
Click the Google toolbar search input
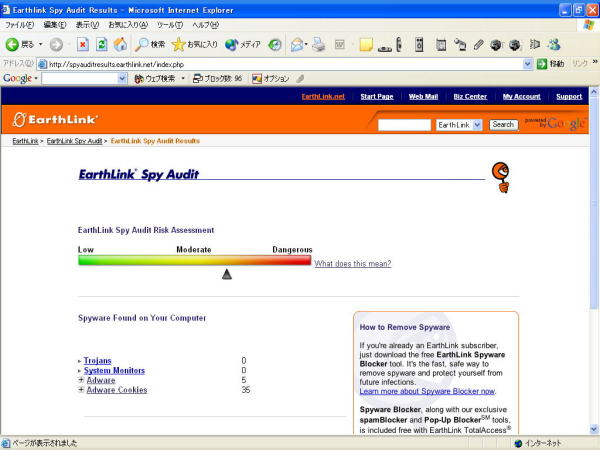tap(80, 78)
